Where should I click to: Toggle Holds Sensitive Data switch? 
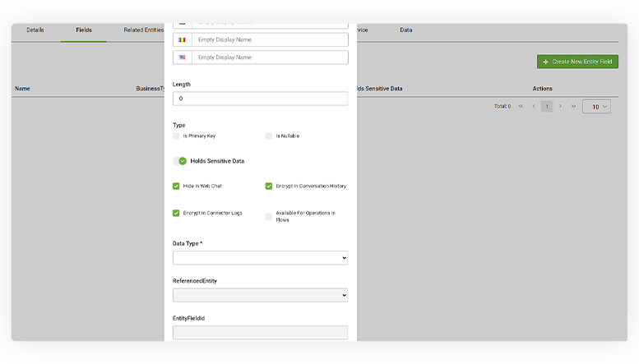(x=180, y=161)
